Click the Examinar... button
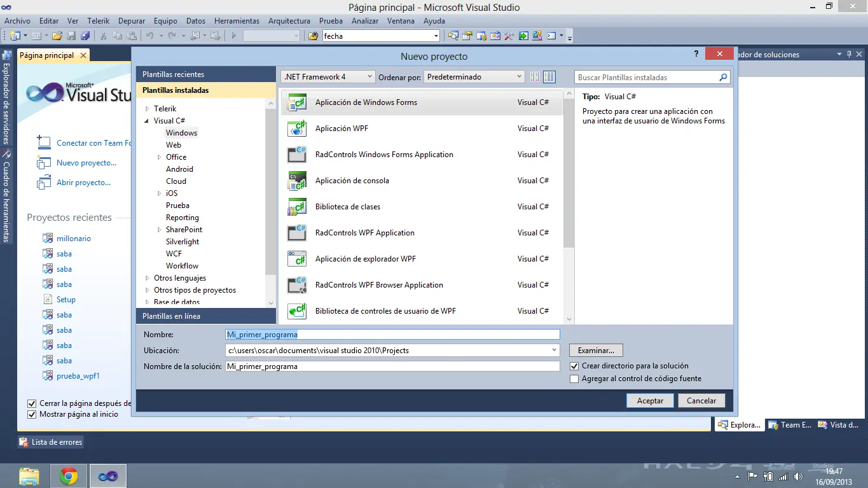 point(596,351)
